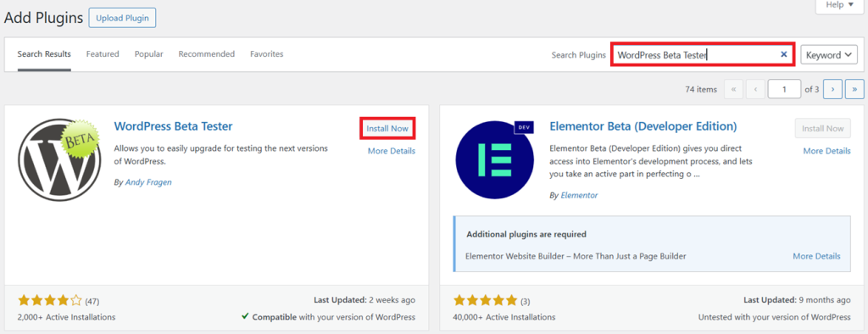Click the Elementor Beta plugin logo
Viewport: 868px width, 334px height.
[495, 159]
